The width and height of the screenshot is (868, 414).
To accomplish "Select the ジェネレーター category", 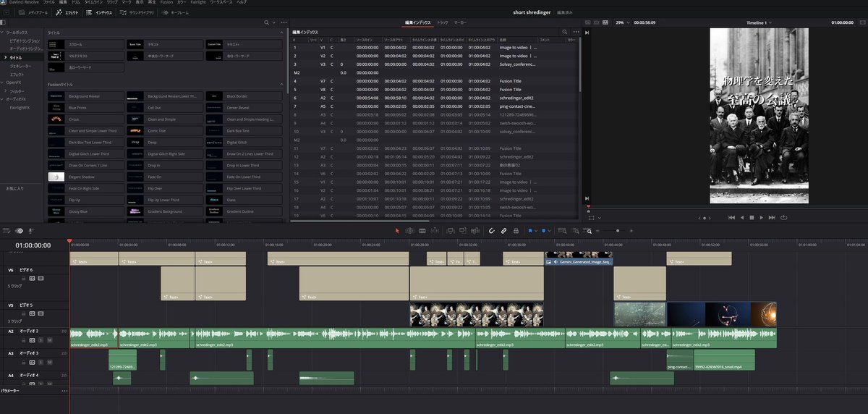I will click(x=21, y=65).
